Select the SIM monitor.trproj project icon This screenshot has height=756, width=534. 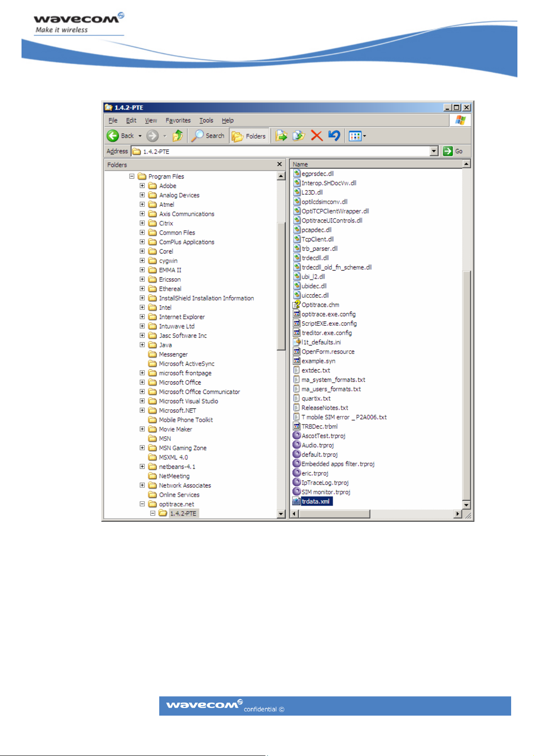[296, 492]
